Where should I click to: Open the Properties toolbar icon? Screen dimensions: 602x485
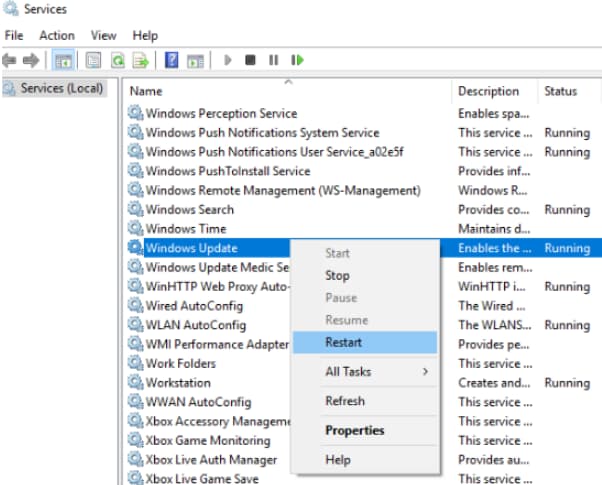(x=93, y=60)
